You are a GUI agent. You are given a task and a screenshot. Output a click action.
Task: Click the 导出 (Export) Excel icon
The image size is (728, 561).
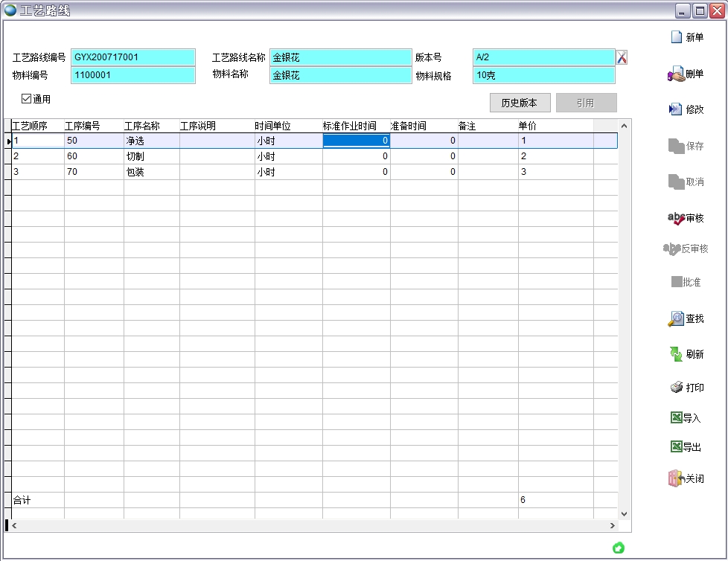click(676, 447)
